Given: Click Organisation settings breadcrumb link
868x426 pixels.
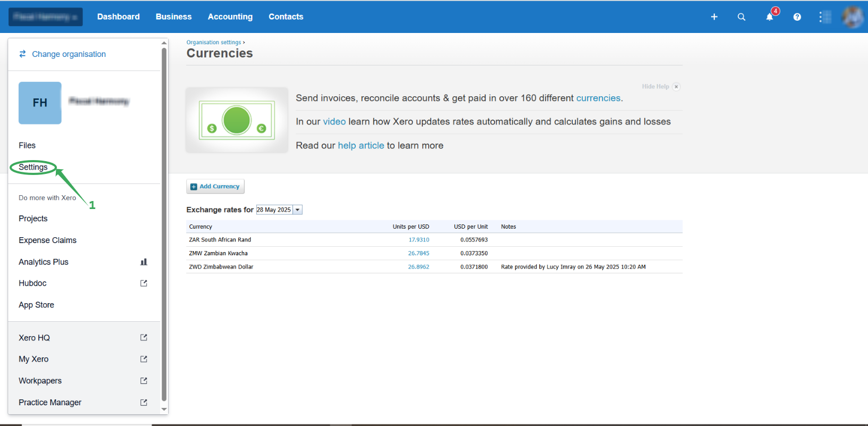Looking at the screenshot, I should pyautogui.click(x=214, y=43).
